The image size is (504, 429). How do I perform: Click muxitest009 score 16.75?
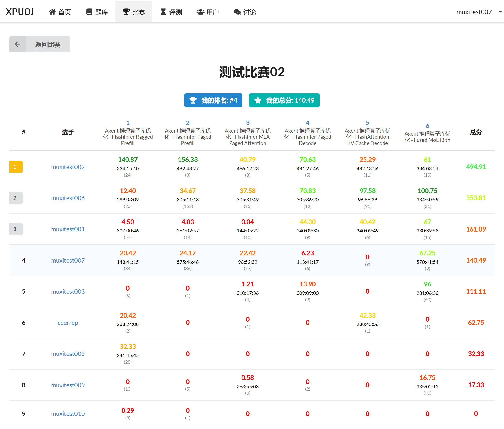pyautogui.click(x=427, y=378)
